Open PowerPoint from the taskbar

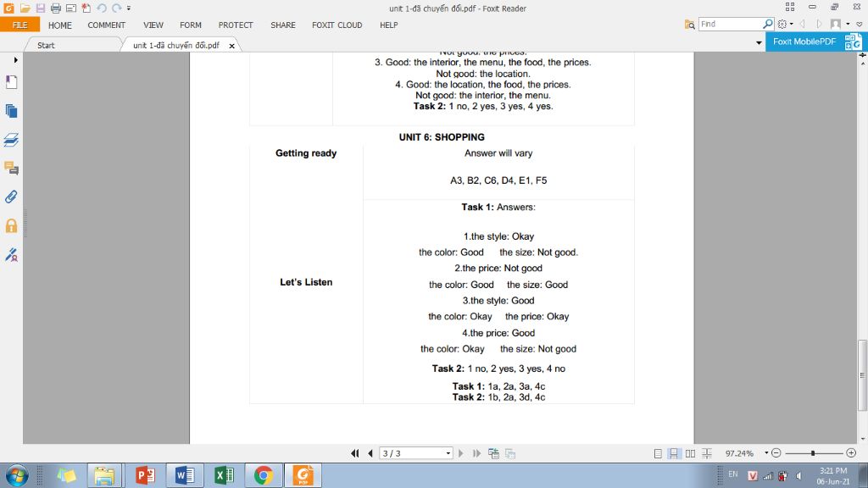[145, 475]
